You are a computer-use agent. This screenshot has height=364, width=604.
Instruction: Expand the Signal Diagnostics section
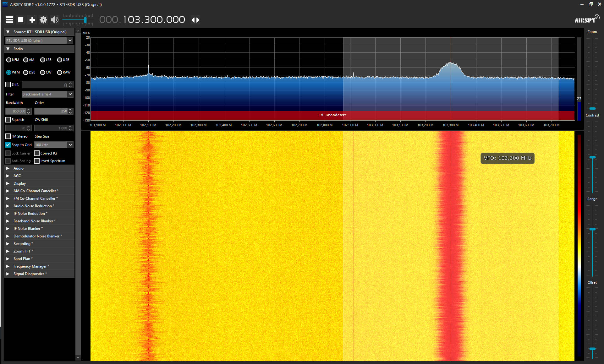(39, 274)
